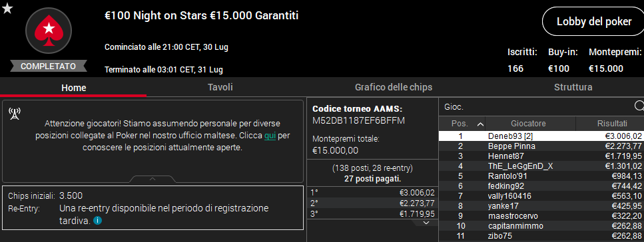Click the player search magnifier icon

coord(639,106)
